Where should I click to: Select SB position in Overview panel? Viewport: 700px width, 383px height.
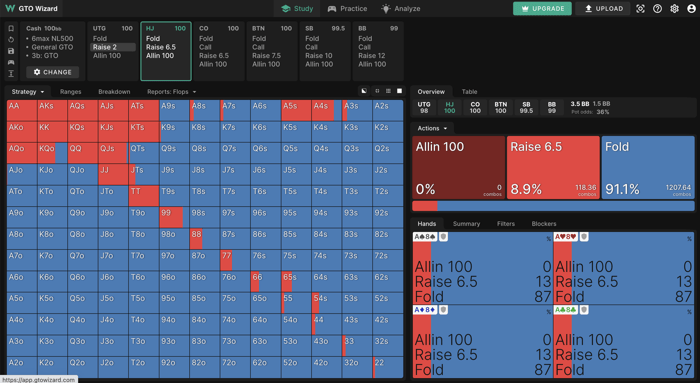point(526,107)
